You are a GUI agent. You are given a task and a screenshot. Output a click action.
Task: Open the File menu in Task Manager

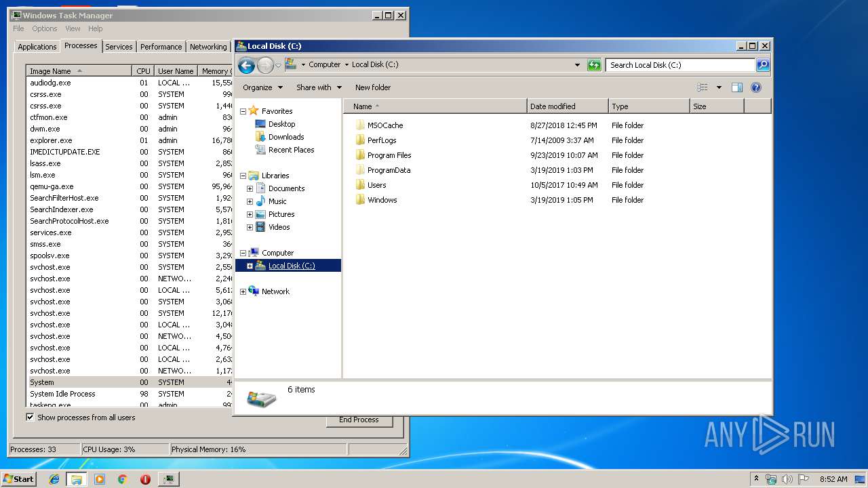pos(18,28)
